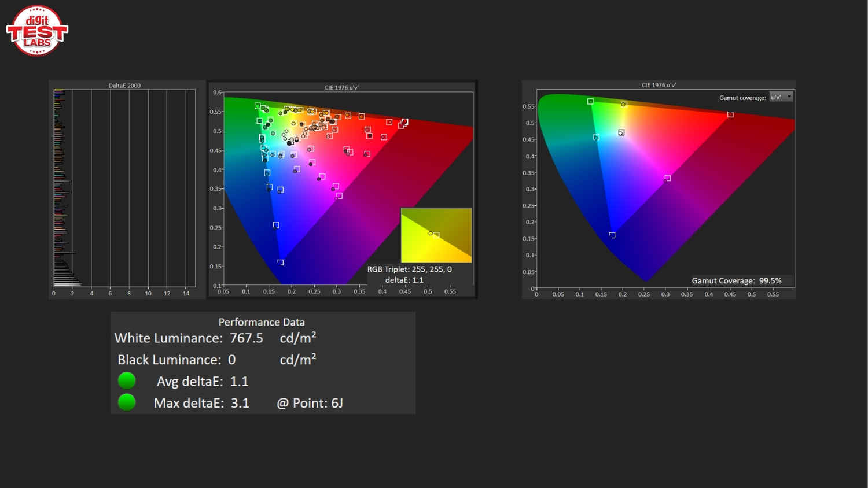Click the Performance Data heading
Image resolution: width=868 pixels, height=488 pixels.
point(262,322)
